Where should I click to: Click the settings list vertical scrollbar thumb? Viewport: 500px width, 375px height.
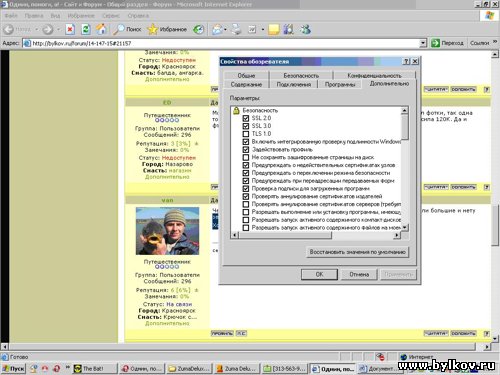pos(405,127)
